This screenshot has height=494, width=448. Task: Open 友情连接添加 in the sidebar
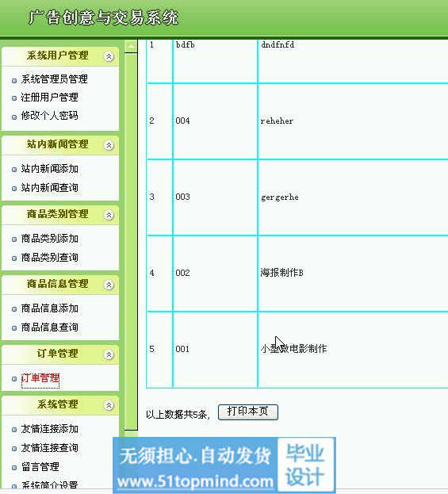click(49, 429)
